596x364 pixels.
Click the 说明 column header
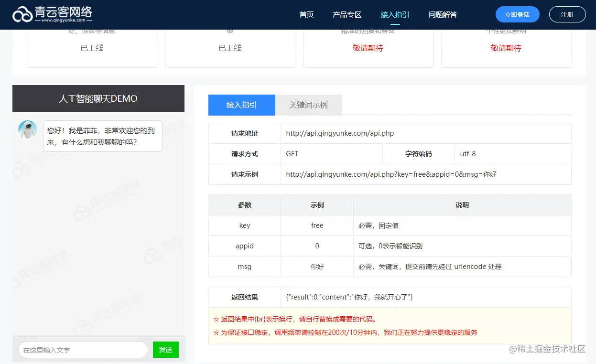point(462,205)
